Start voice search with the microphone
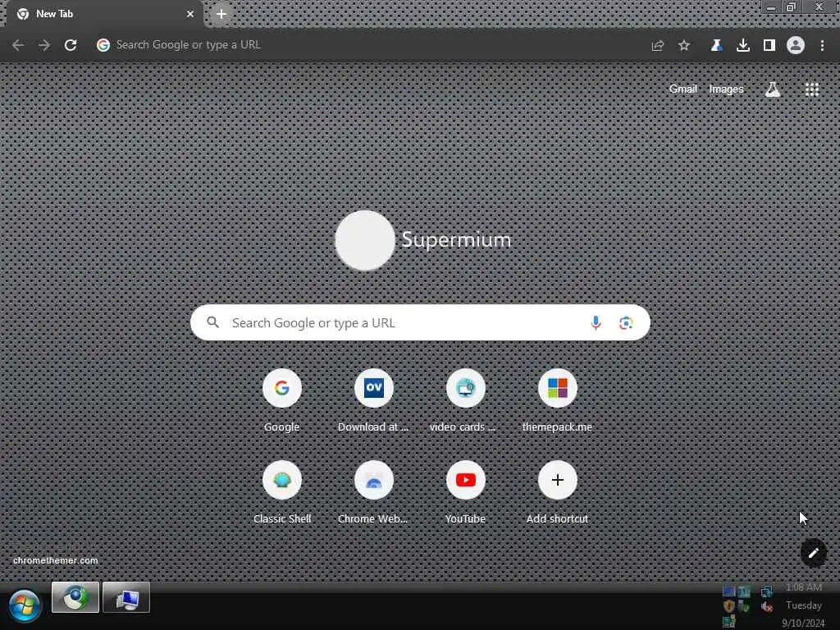This screenshot has width=840, height=630. [596, 323]
